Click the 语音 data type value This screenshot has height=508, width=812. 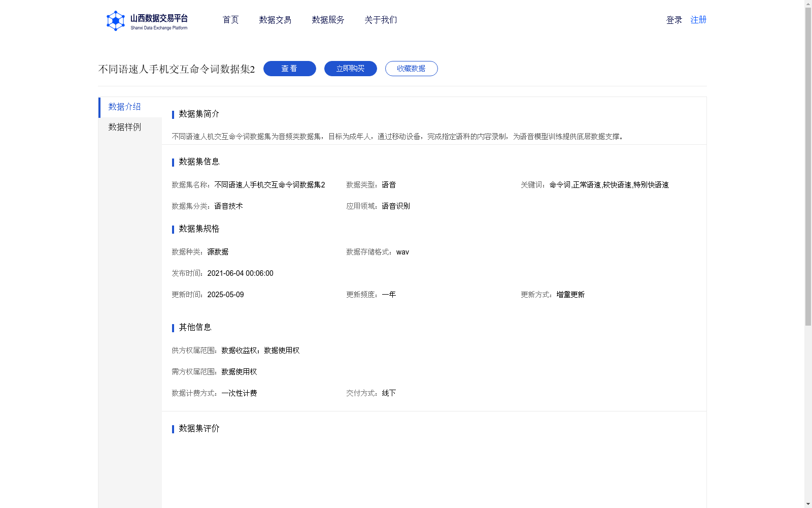coord(389,185)
